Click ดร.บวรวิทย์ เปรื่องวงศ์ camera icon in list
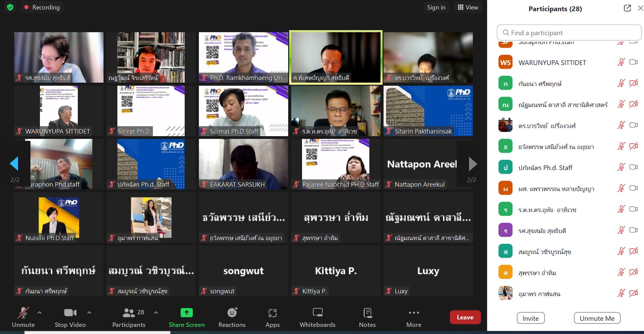Viewport: 644px width, 334px height. coord(634,125)
